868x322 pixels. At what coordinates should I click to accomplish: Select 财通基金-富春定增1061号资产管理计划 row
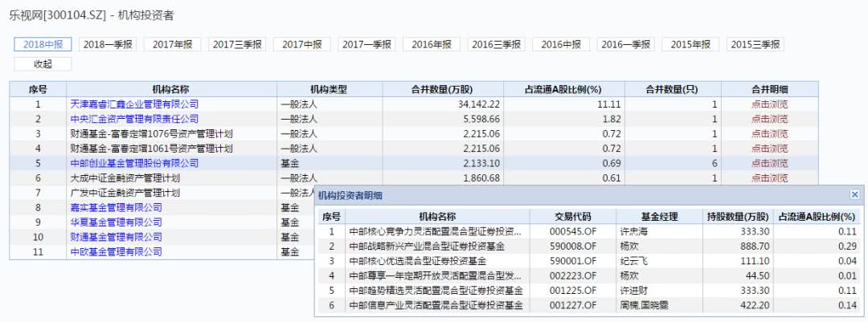tap(414, 149)
